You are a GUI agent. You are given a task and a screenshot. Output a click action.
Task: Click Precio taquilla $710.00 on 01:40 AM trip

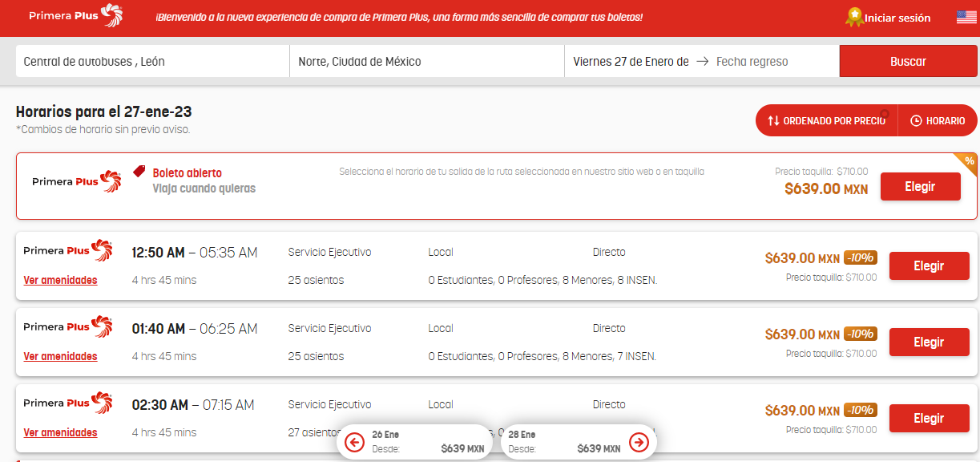(x=831, y=353)
